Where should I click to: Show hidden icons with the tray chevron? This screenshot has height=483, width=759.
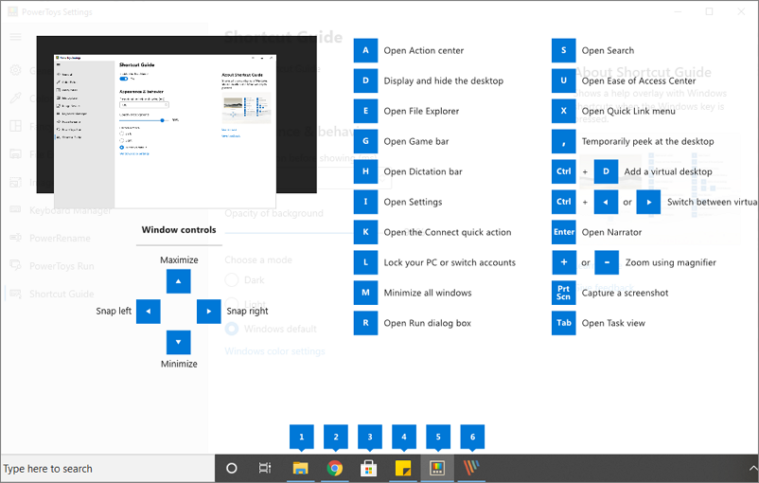pyautogui.click(x=753, y=468)
